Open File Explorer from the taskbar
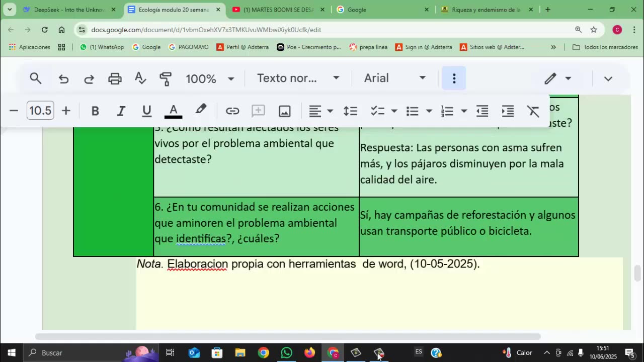This screenshot has width=644, height=362. pos(240,353)
